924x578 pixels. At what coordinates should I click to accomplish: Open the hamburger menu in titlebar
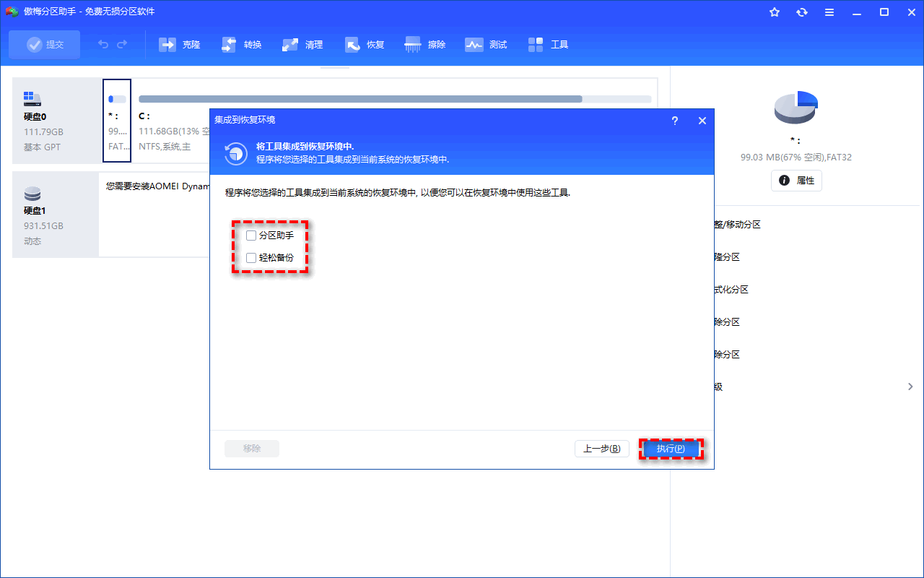coord(829,12)
